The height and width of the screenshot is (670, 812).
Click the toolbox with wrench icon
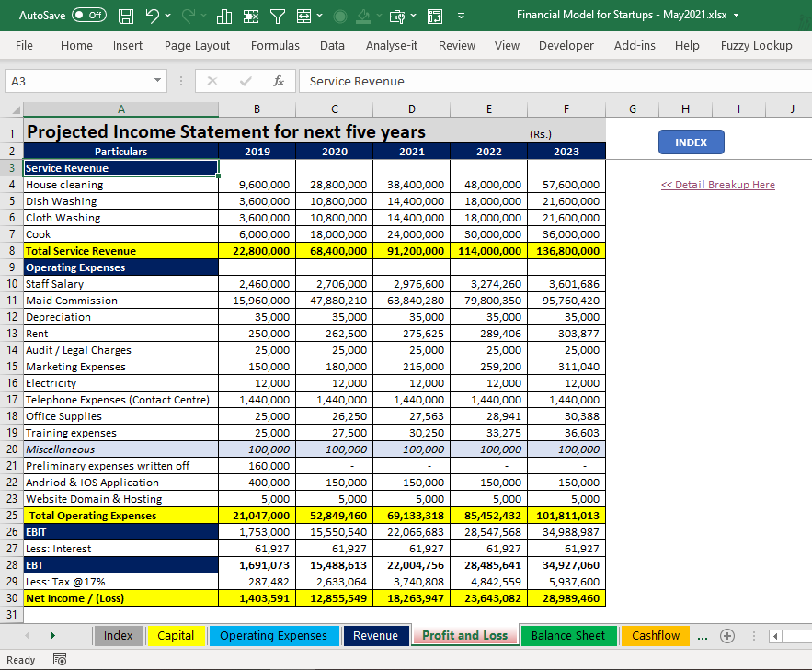coord(397,17)
